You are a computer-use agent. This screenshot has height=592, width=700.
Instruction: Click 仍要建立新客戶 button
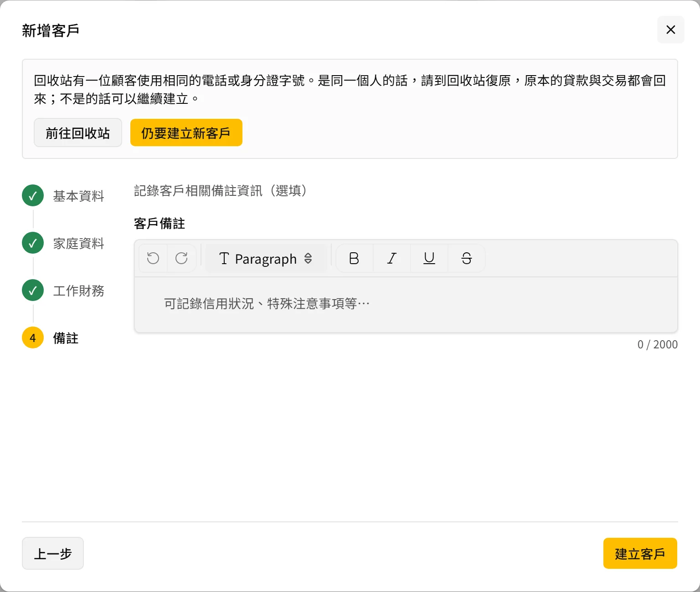click(186, 133)
